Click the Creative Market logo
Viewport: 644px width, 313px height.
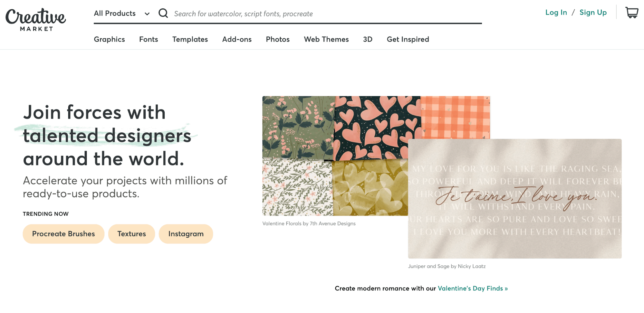36,19
